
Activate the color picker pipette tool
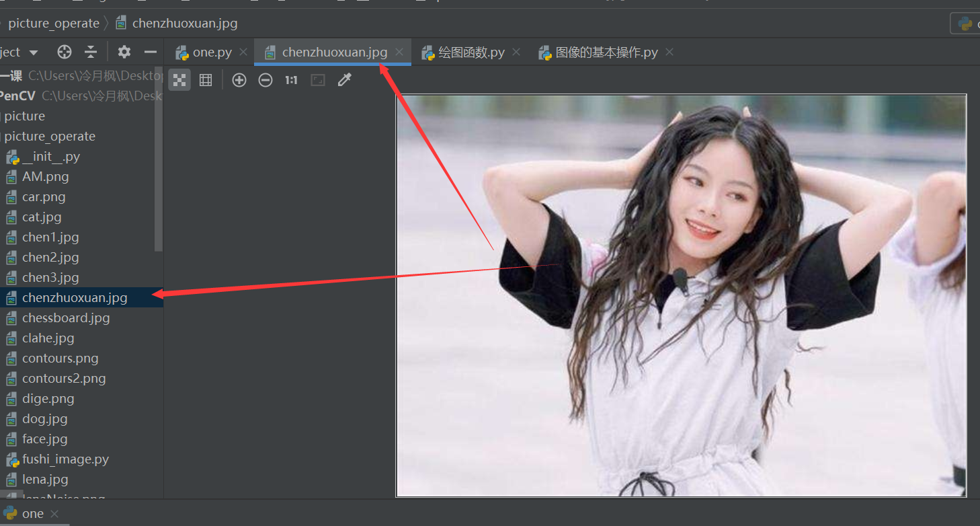[x=344, y=79]
